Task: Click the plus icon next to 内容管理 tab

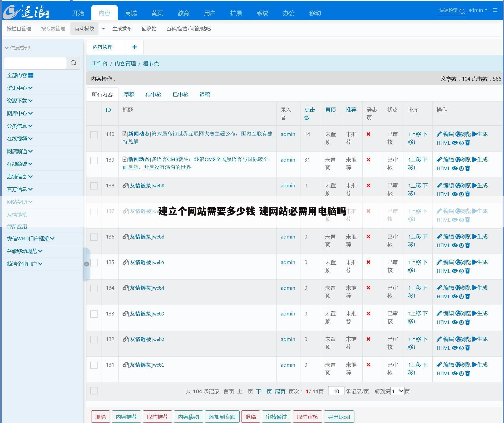Action: 135,47
